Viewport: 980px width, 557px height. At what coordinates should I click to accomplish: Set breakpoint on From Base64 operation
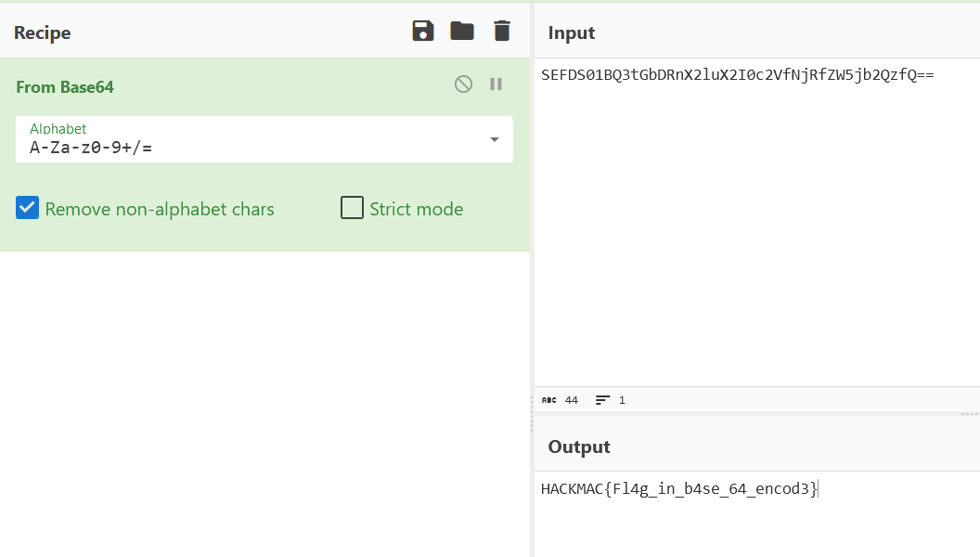coord(496,84)
